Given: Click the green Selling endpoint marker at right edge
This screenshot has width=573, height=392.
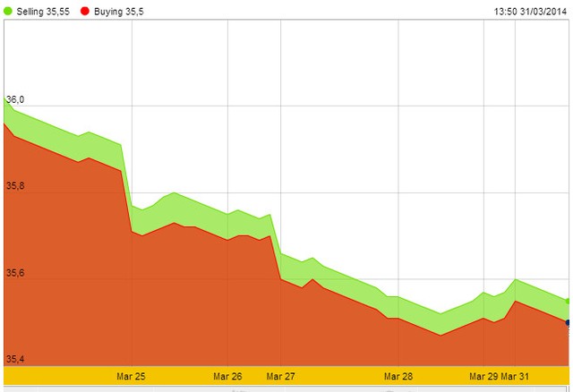Looking at the screenshot, I should coord(569,301).
